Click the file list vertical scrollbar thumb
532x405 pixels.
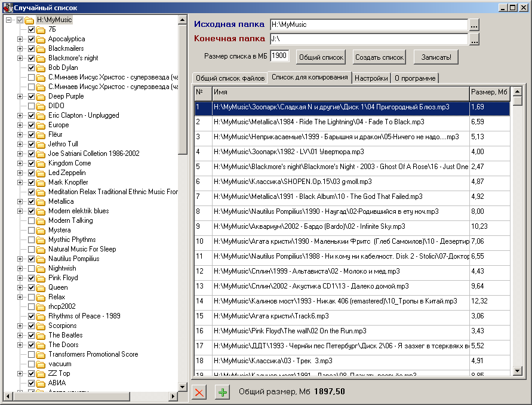pyautogui.click(x=518, y=101)
